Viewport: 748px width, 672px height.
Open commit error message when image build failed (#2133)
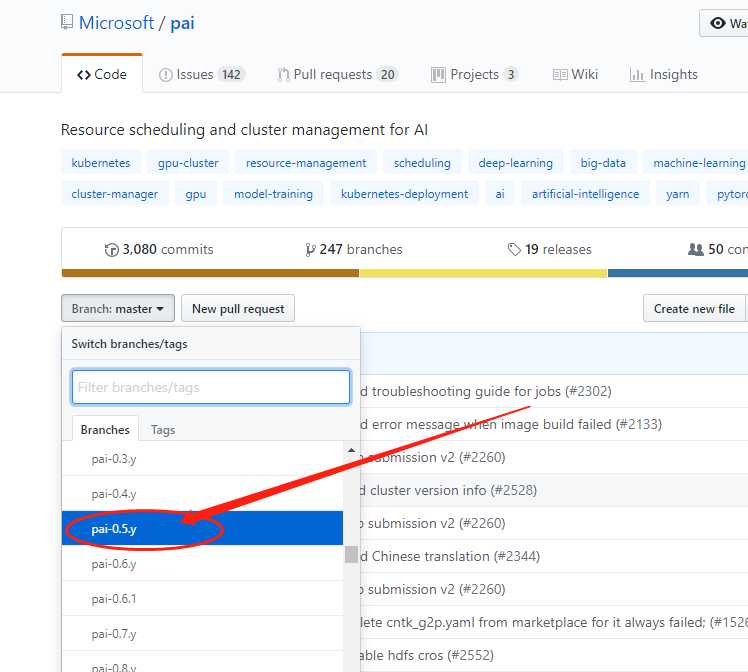[511, 424]
